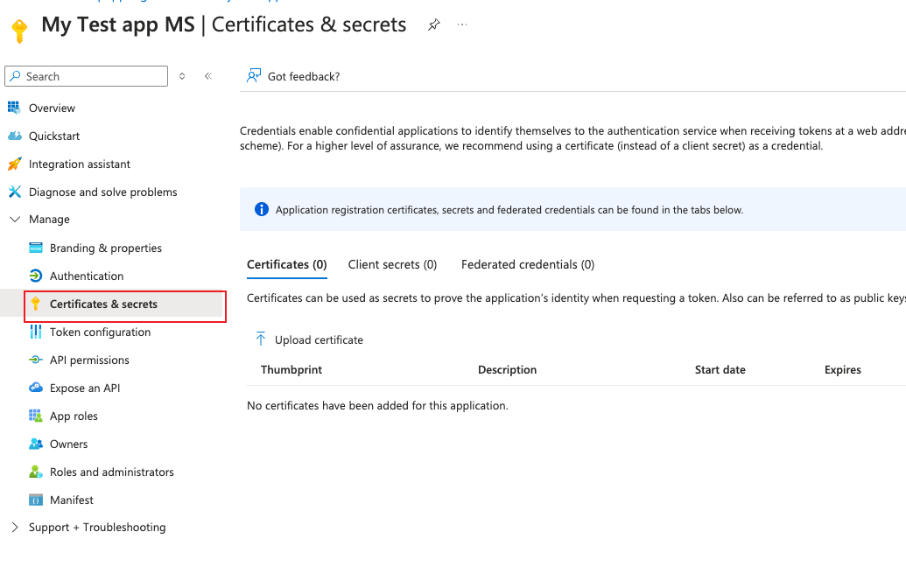Click the Overview grid icon
Image resolution: width=906 pixels, height=588 pixels.
pyautogui.click(x=15, y=108)
